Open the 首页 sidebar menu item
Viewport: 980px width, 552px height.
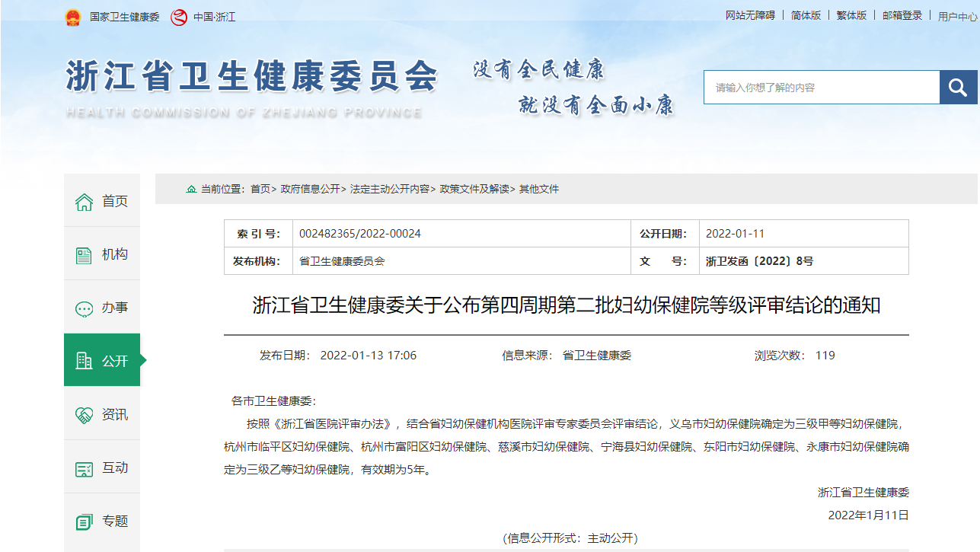[x=102, y=200]
